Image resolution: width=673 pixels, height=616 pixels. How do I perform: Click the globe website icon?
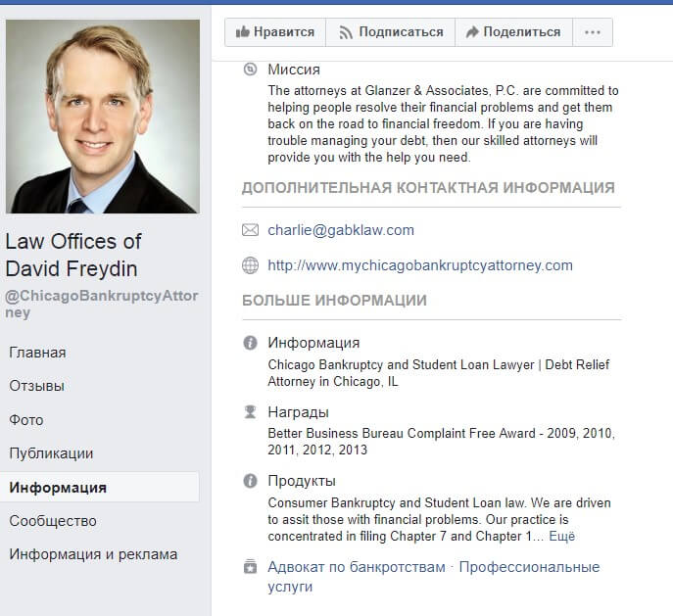250,265
